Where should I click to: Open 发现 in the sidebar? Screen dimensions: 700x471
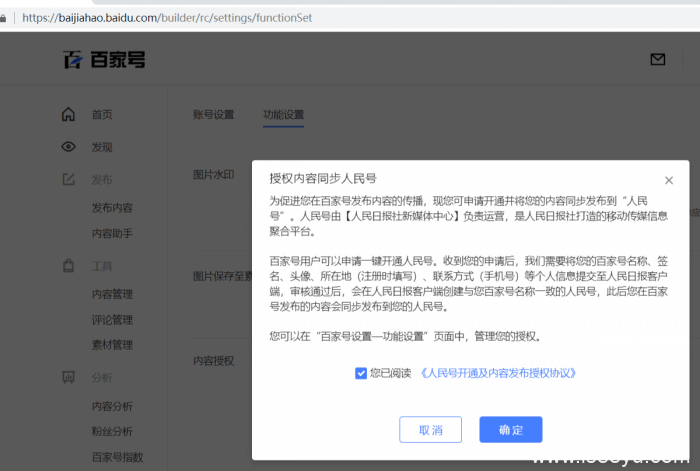(102, 147)
